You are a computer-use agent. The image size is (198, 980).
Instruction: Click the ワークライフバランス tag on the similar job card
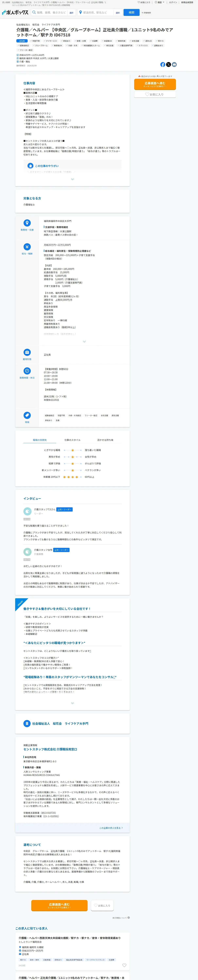(95, 960)
